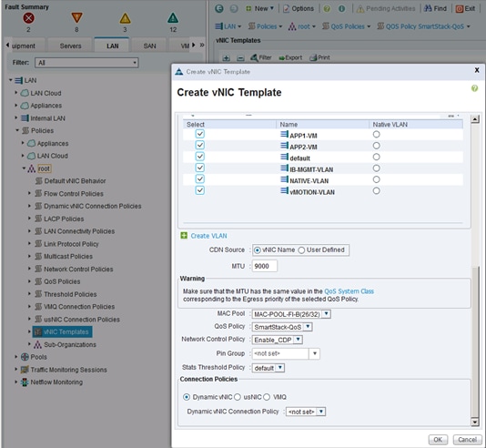Screen dimensions: 486x448
Task: Click the critical faults red X icon
Action: coord(28,18)
